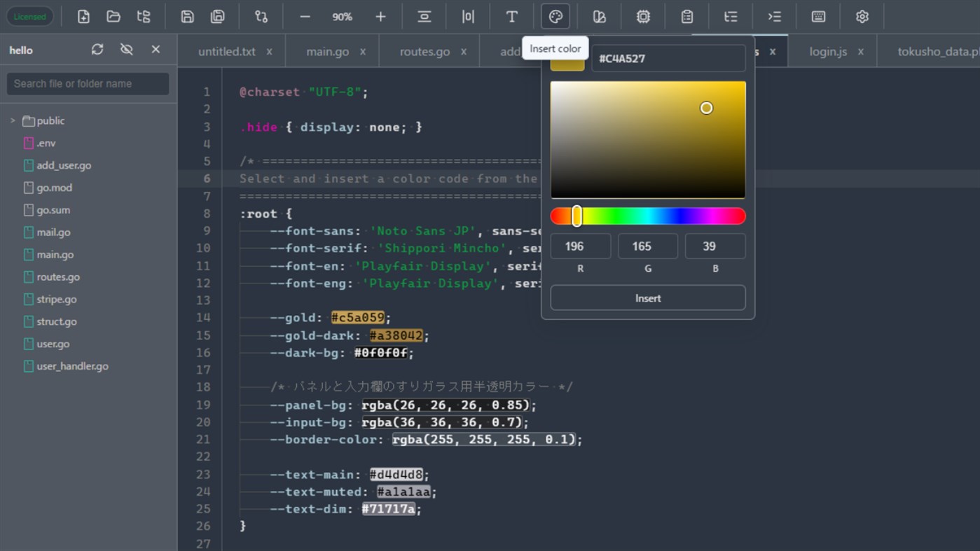
Task: Switch to the login.js tab
Action: [x=828, y=52]
